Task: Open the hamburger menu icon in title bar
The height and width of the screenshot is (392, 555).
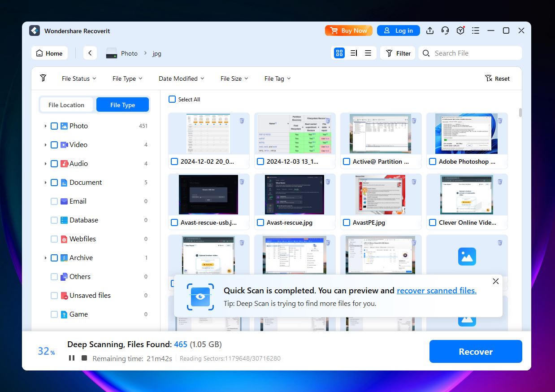Action: coord(476,30)
